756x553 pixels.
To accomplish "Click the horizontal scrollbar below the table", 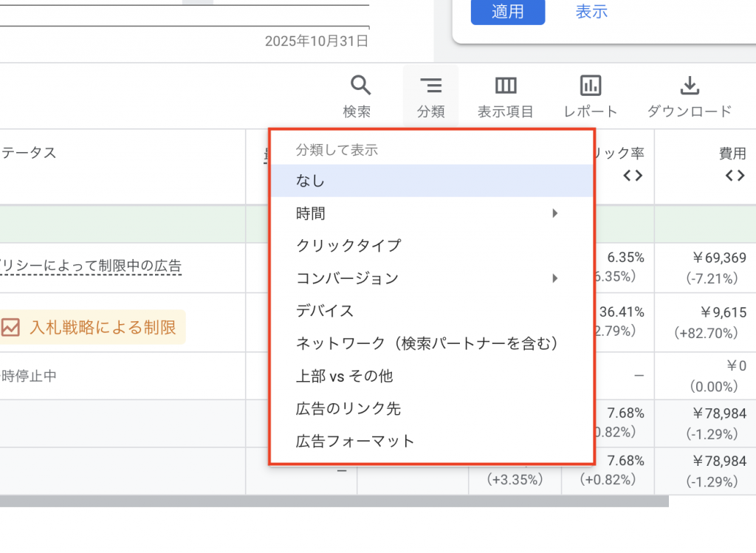I will [332, 501].
